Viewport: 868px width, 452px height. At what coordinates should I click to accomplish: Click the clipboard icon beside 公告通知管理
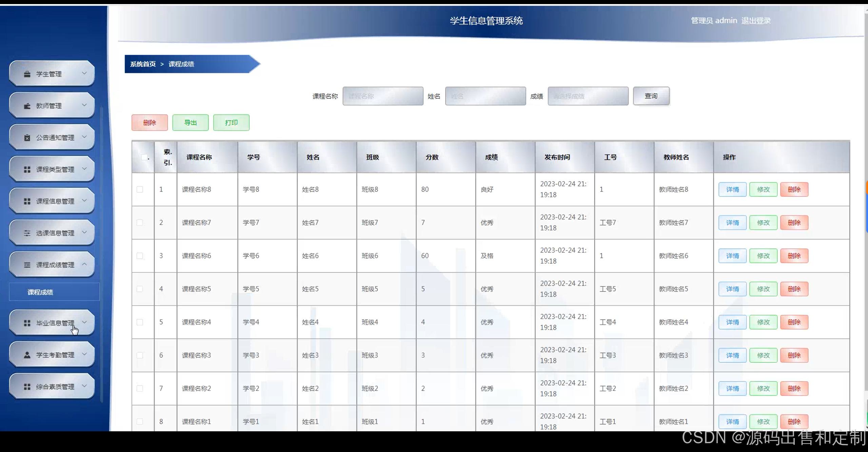(27, 137)
